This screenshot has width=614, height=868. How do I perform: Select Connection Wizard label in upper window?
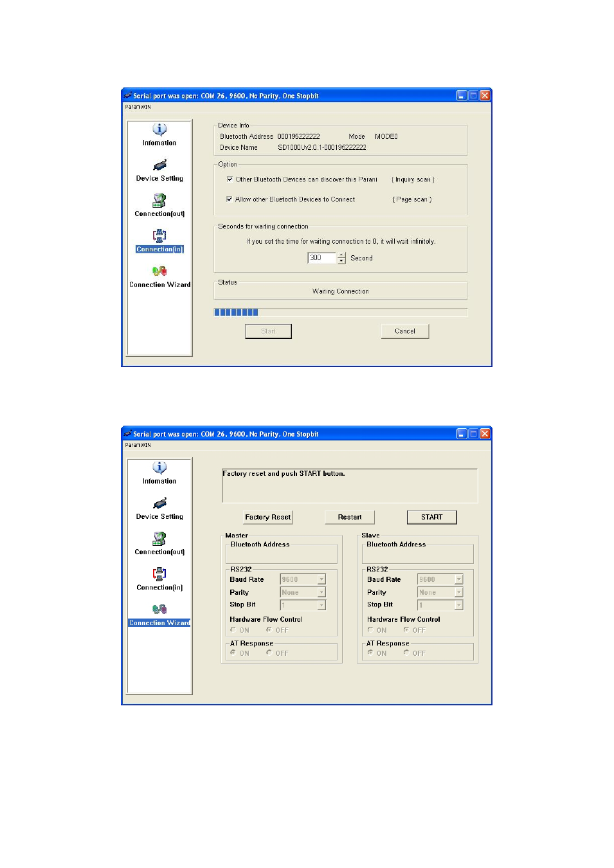click(159, 284)
